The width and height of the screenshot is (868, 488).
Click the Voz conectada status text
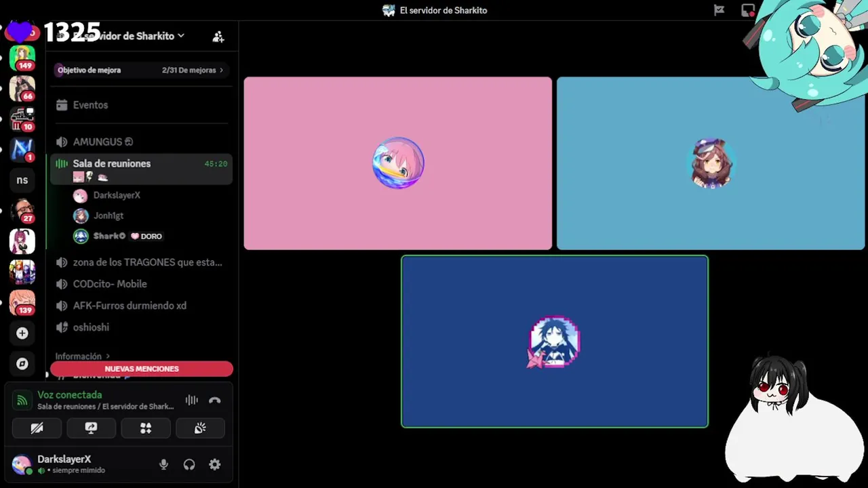[x=70, y=394]
